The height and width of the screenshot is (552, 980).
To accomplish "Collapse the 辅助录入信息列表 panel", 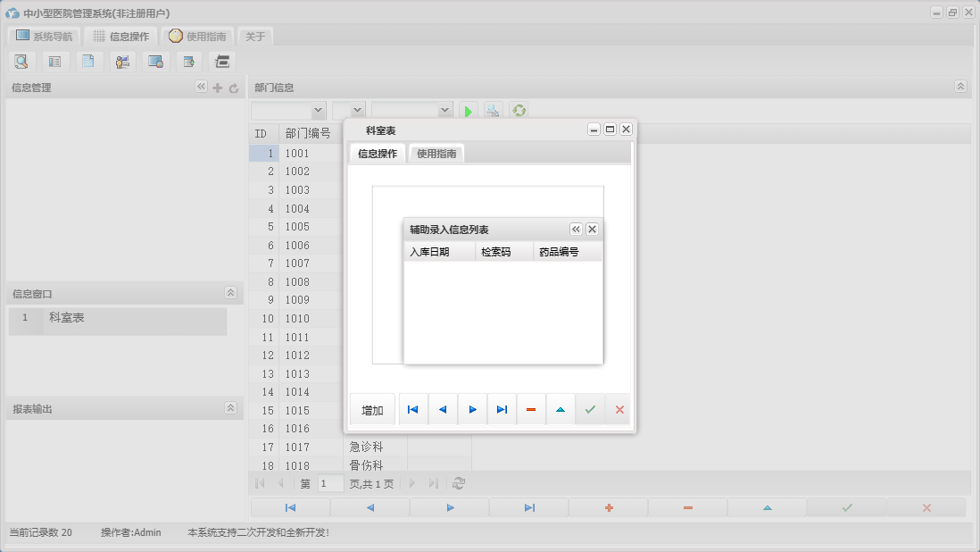I will click(x=576, y=230).
